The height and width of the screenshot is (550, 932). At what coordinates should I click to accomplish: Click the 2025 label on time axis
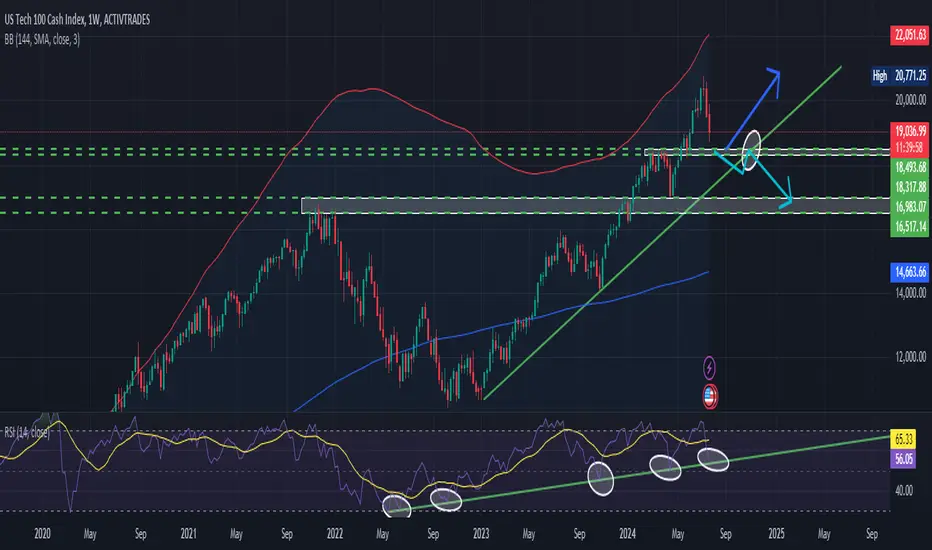click(x=776, y=533)
